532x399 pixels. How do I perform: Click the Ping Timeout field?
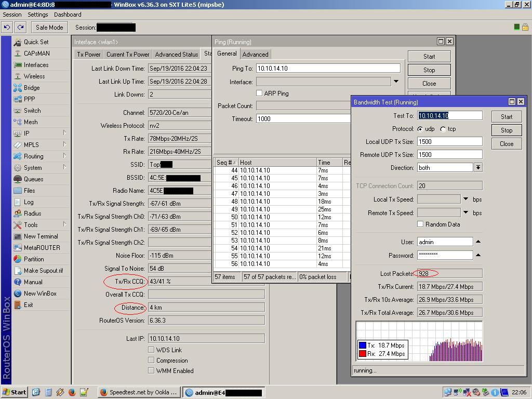303,119
